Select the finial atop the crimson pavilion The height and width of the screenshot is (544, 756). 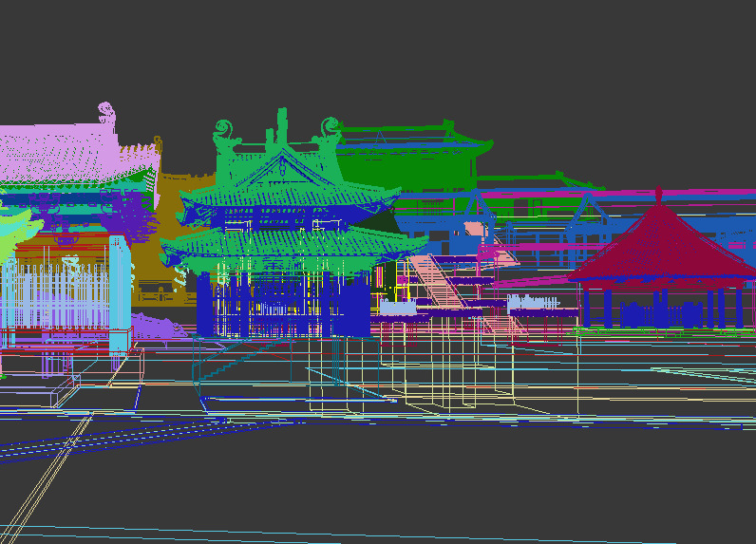coord(658,195)
